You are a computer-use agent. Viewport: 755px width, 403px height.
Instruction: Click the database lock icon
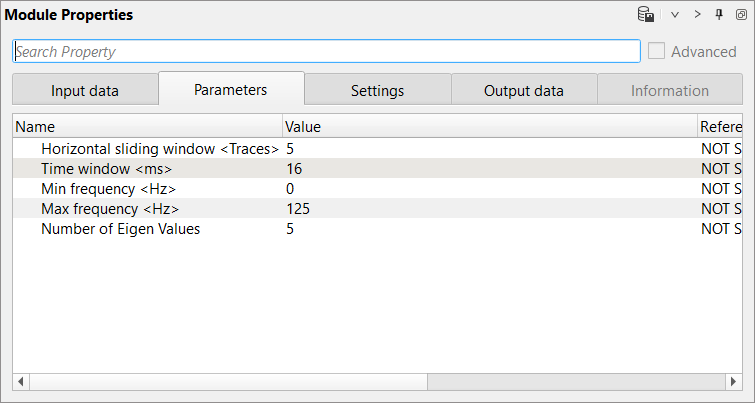pyautogui.click(x=646, y=15)
